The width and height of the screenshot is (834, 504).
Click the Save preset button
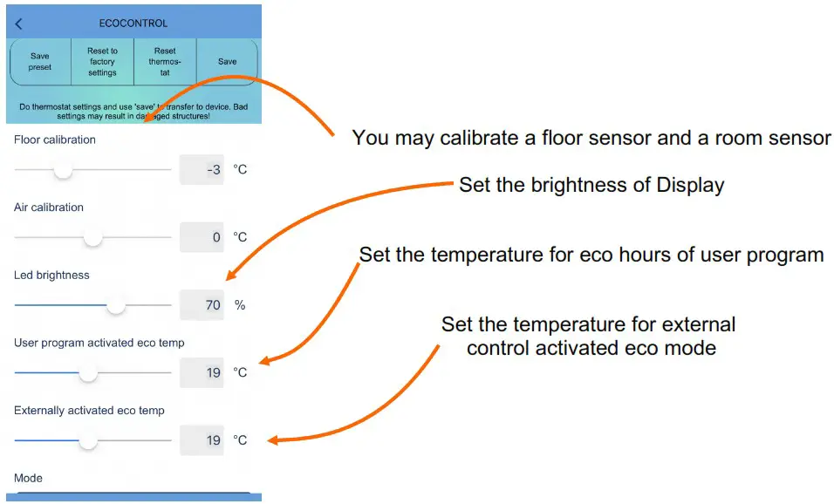39,61
